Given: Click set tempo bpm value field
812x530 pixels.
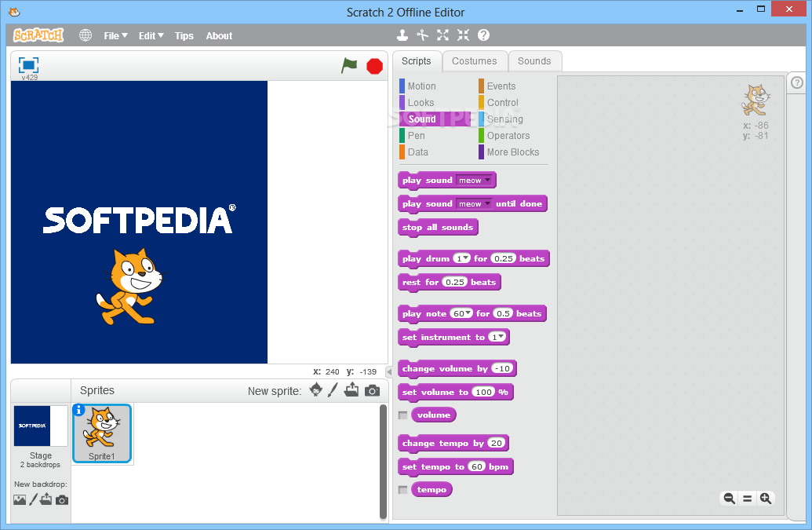Looking at the screenshot, I should [476, 467].
